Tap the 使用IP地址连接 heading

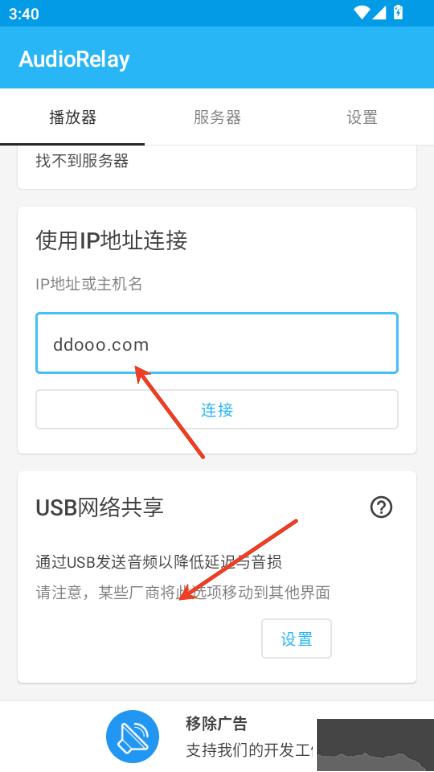click(111, 241)
